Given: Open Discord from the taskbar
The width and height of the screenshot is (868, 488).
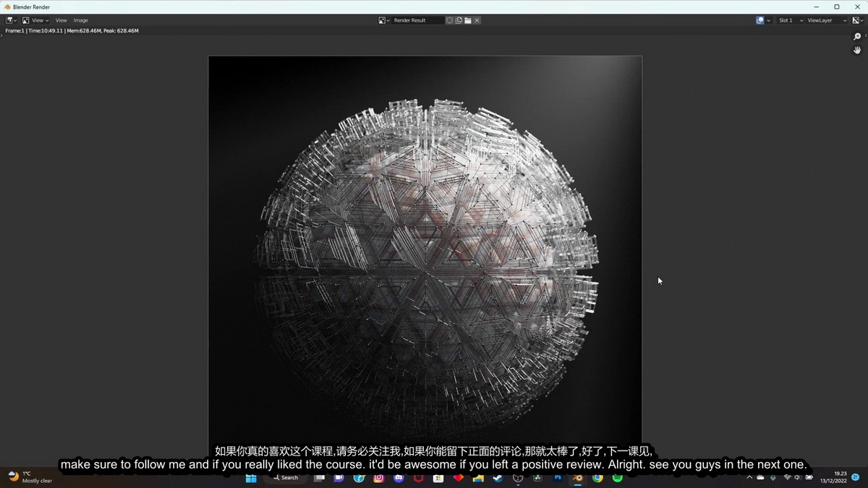Looking at the screenshot, I should click(x=398, y=478).
